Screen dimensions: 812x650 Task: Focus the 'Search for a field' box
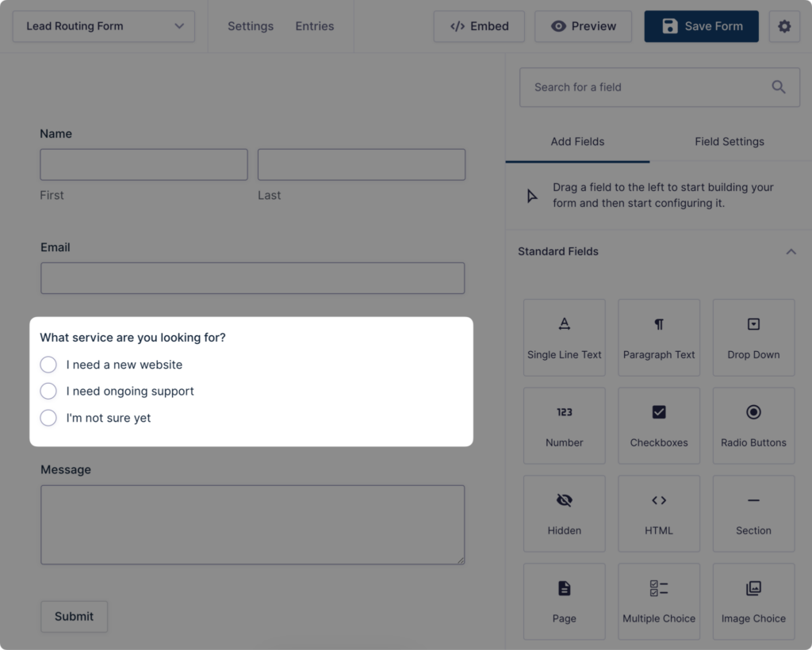click(660, 87)
